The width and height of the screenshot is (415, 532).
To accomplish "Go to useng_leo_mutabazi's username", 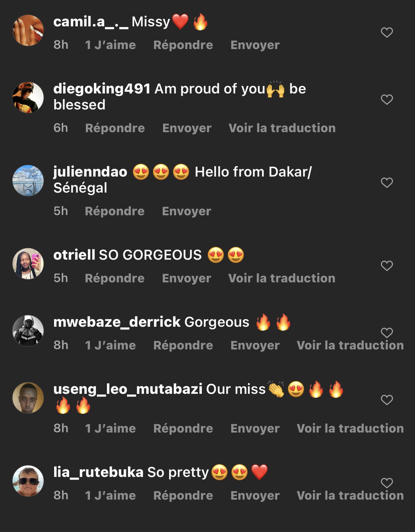I will click(128, 389).
